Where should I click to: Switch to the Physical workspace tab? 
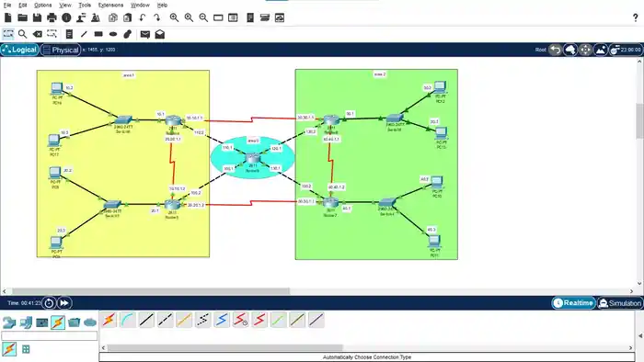(61, 50)
